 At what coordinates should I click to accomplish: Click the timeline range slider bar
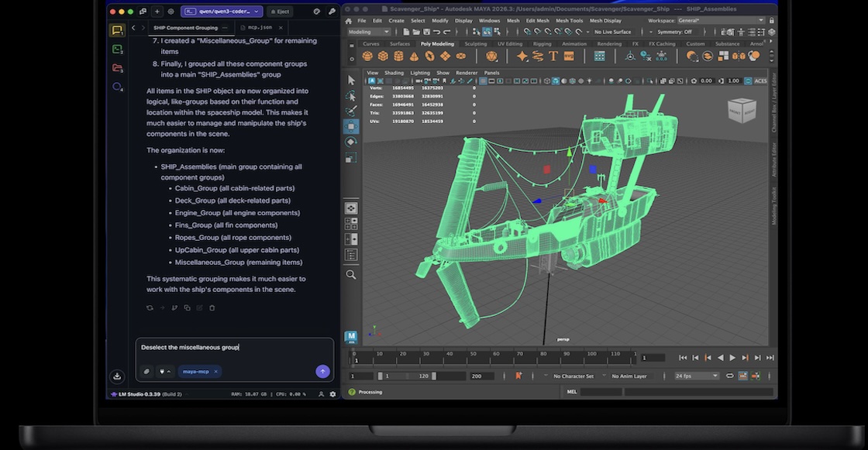pyautogui.click(x=407, y=376)
